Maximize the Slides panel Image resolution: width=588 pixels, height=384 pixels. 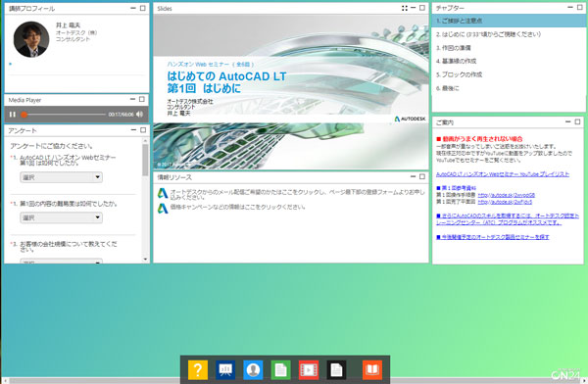422,8
